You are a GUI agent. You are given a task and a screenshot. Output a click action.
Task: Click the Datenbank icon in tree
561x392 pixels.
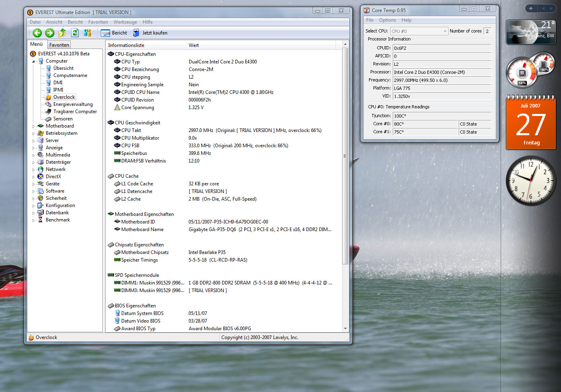41,213
